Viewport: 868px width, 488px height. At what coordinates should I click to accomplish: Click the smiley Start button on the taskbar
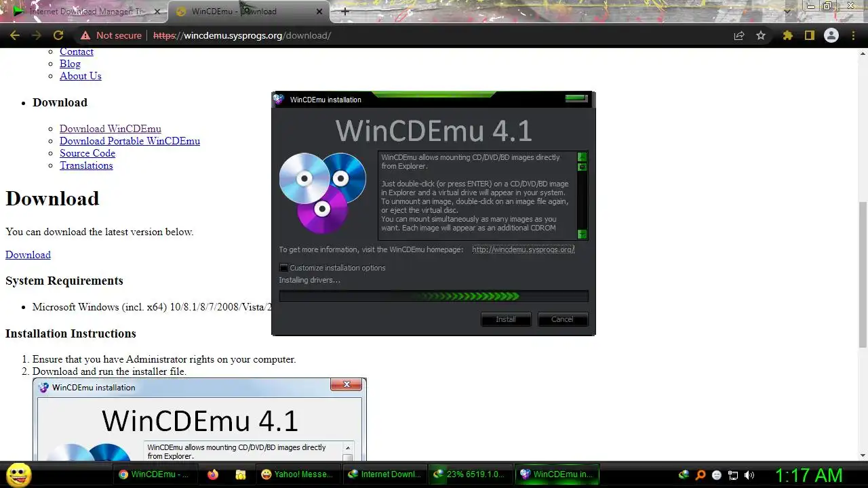click(x=19, y=474)
